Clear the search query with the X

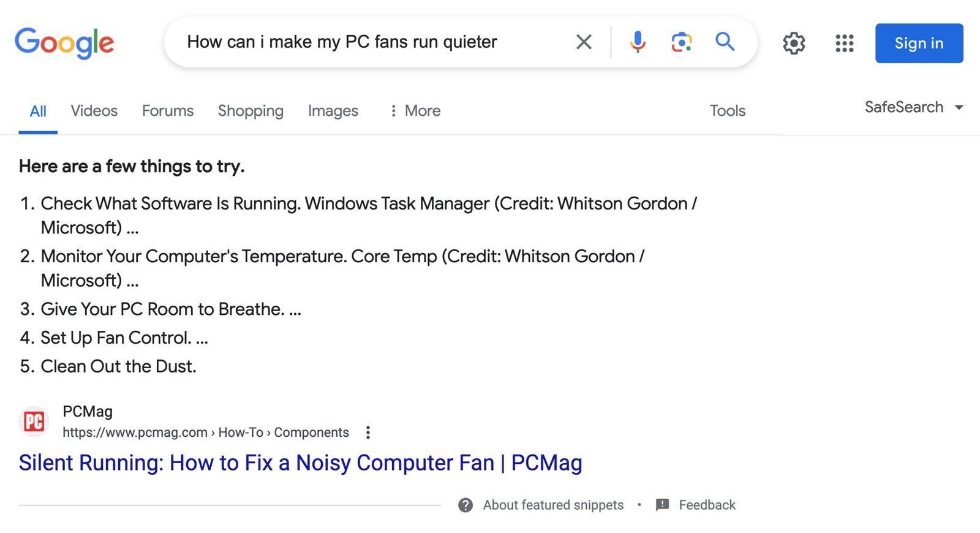583,42
